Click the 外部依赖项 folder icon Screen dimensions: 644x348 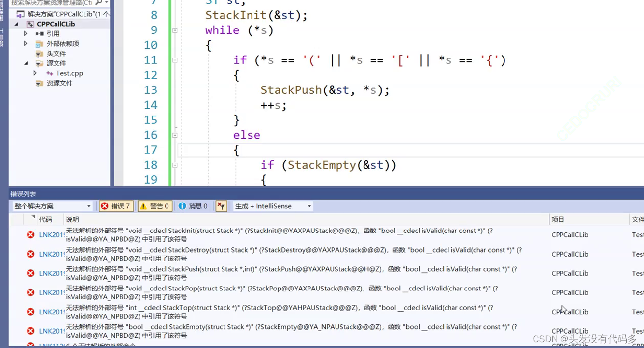tap(39, 44)
